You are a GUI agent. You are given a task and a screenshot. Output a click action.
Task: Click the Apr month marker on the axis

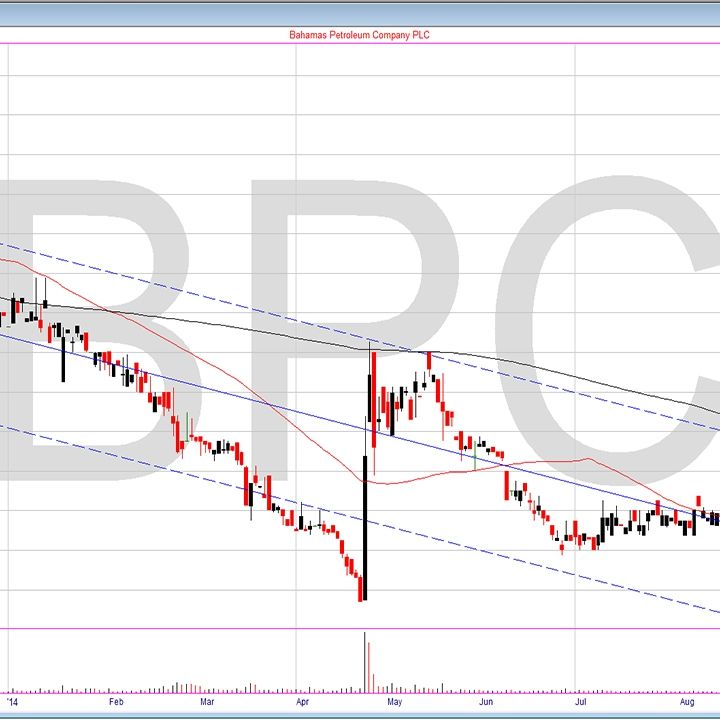pyautogui.click(x=302, y=702)
